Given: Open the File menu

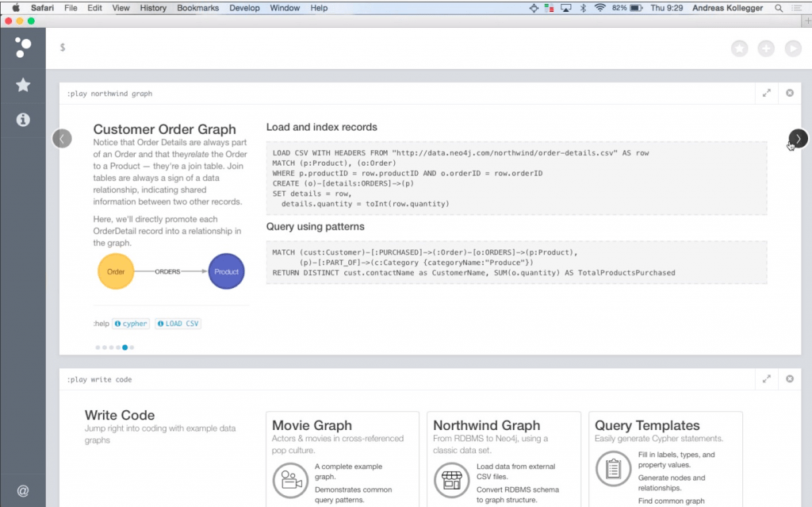Looking at the screenshot, I should tap(71, 8).
